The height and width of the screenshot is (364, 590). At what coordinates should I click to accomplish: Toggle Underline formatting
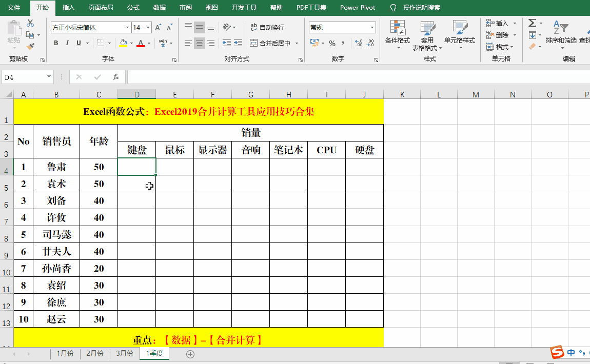(x=78, y=43)
